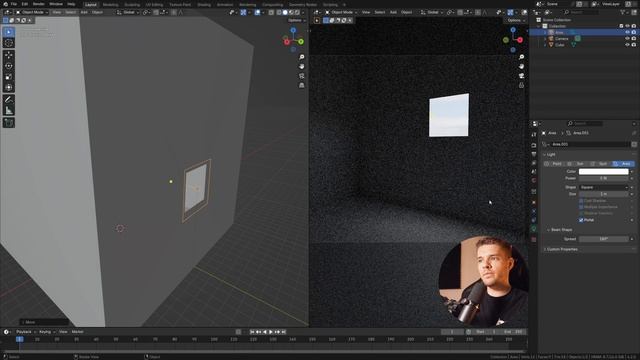The height and width of the screenshot is (360, 640).
Task: Open the Shape dropdown
Action: click(x=603, y=187)
